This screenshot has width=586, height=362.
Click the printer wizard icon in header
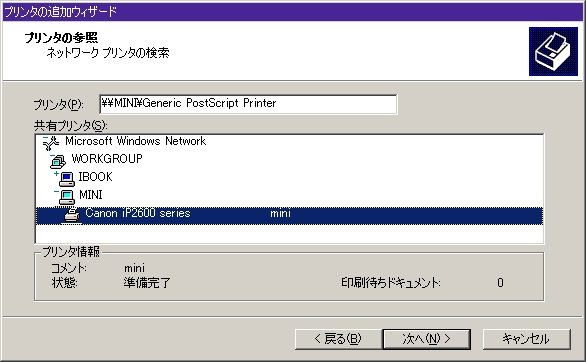(x=553, y=51)
